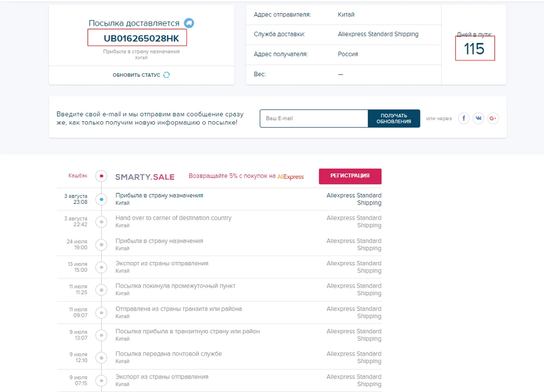
Task: Click the Кэшбэк label
Action: coord(78,176)
